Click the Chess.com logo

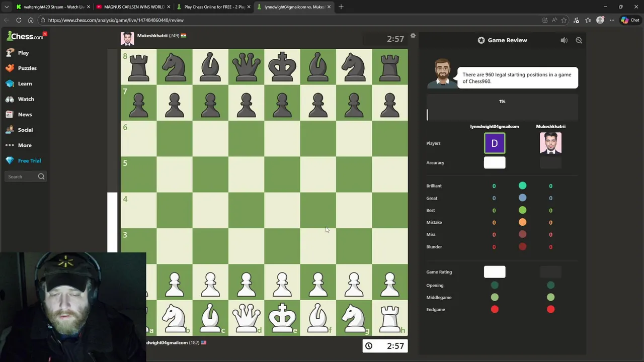[x=25, y=36]
